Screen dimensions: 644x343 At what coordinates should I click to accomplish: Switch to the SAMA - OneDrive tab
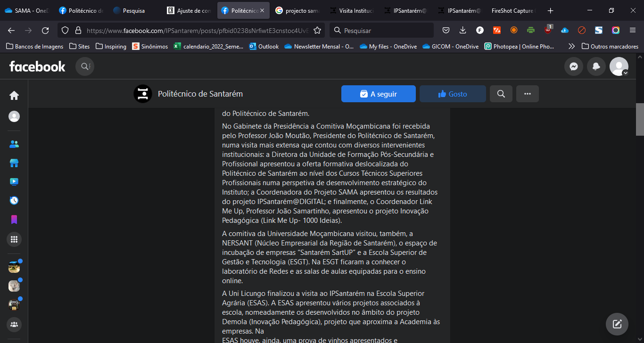tap(27, 10)
